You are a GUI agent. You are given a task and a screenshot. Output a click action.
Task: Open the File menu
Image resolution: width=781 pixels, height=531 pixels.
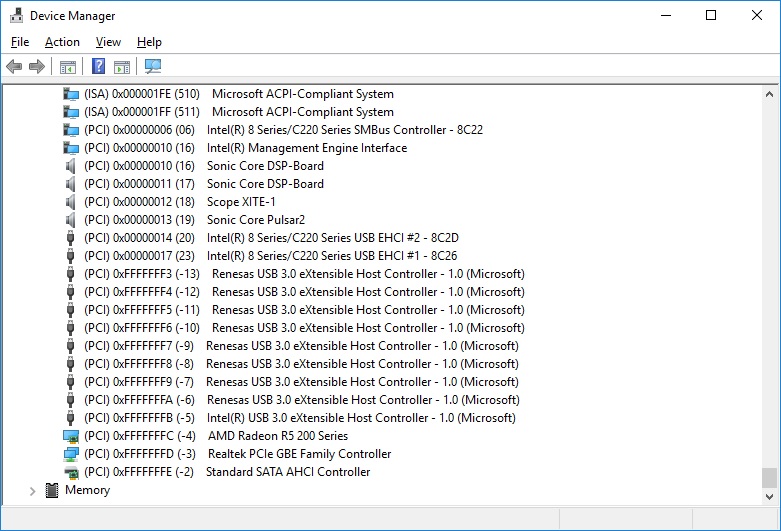[20, 42]
